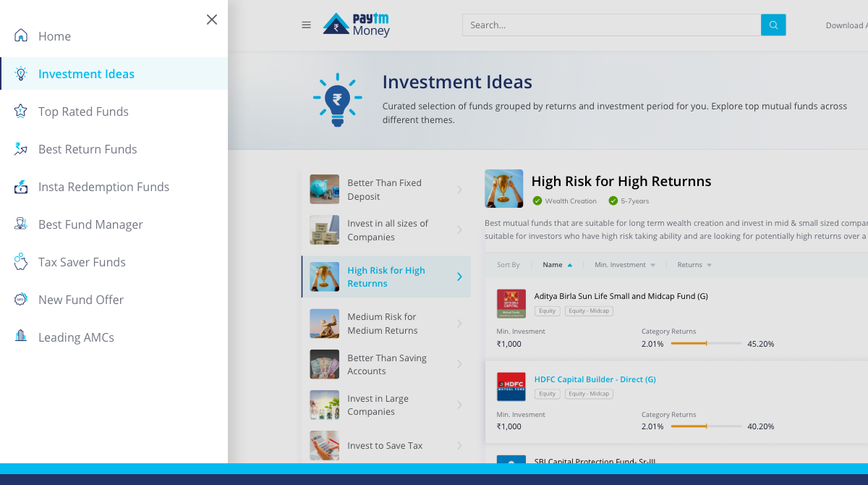Click the blue search magnifier button
Image resolution: width=868 pixels, height=485 pixels.
pos(773,25)
